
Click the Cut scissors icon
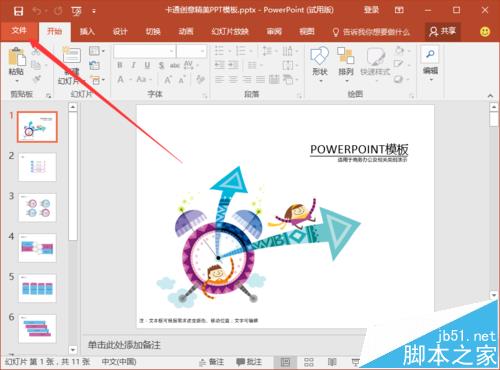coord(36,52)
